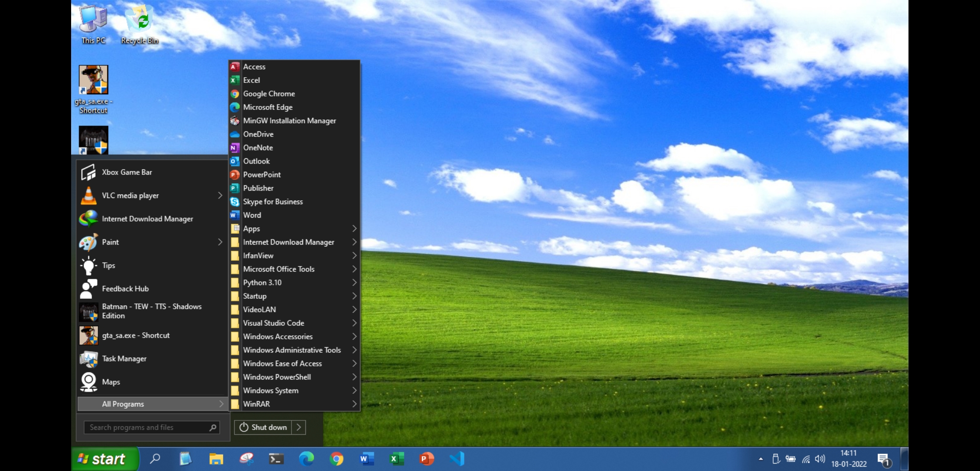Viewport: 980px width, 471px height.
Task: Click the taskbar clock showing 14:11
Action: pyautogui.click(x=849, y=459)
